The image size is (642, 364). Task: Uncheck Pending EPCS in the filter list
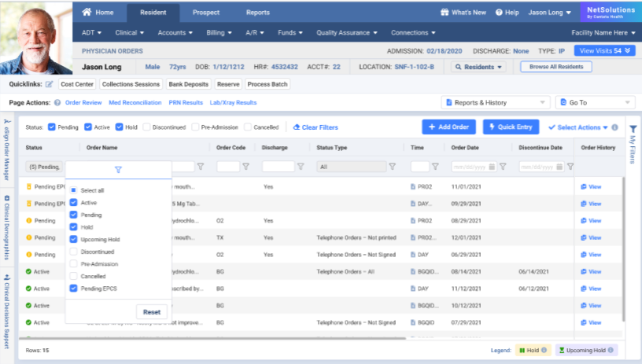[x=73, y=289]
